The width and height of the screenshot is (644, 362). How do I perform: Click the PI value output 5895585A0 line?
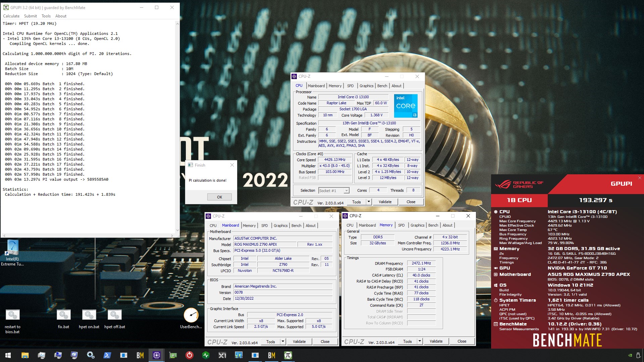tap(57, 179)
